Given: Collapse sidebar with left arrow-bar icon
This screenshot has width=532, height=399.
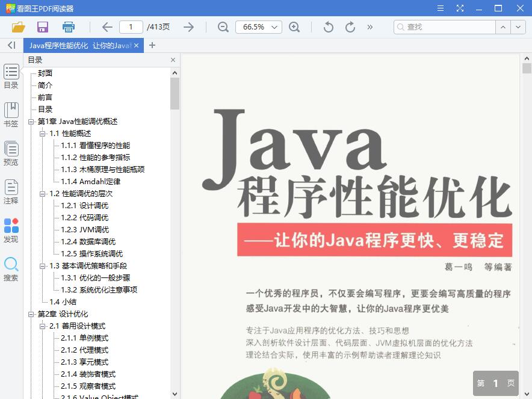Looking at the screenshot, I should [11, 45].
